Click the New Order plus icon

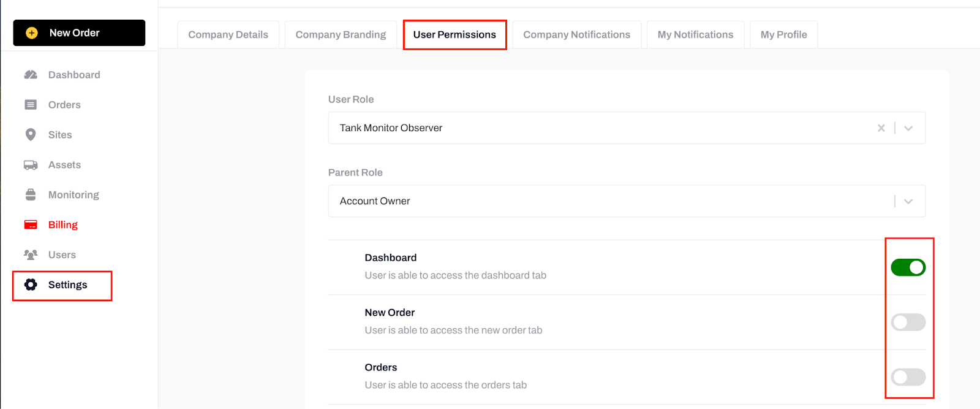[32, 33]
